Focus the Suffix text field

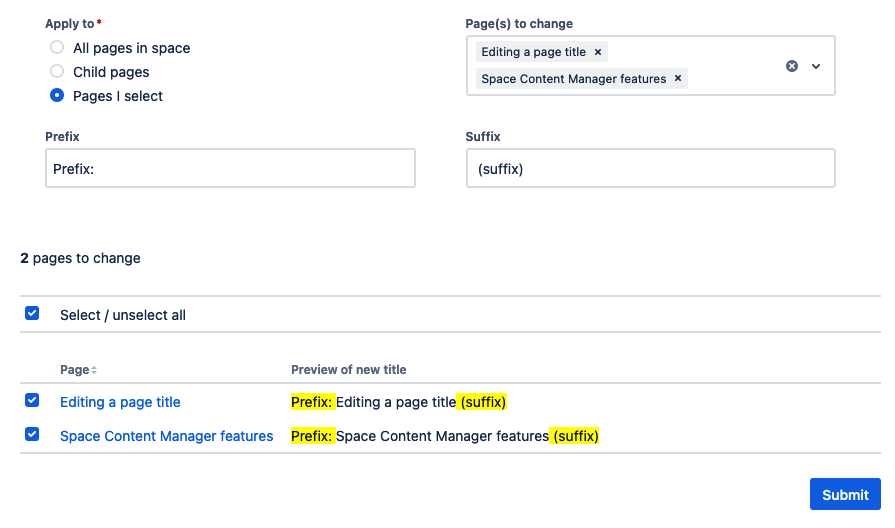tap(650, 169)
